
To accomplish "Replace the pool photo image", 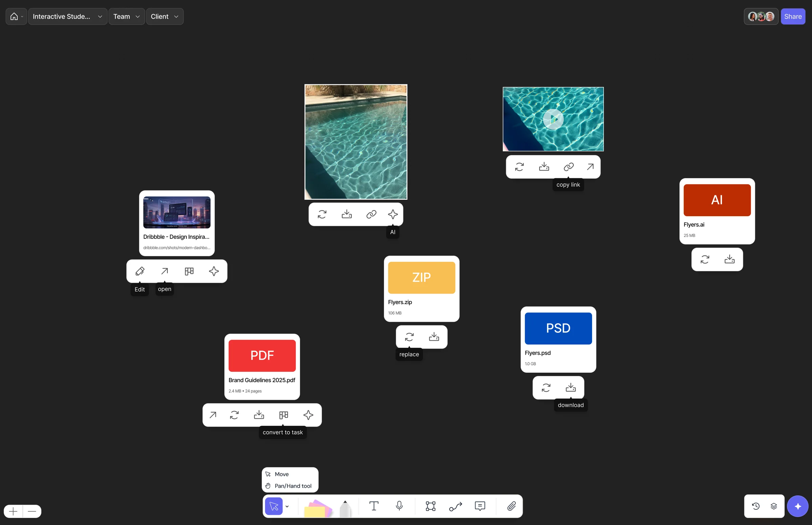I will pyautogui.click(x=322, y=214).
